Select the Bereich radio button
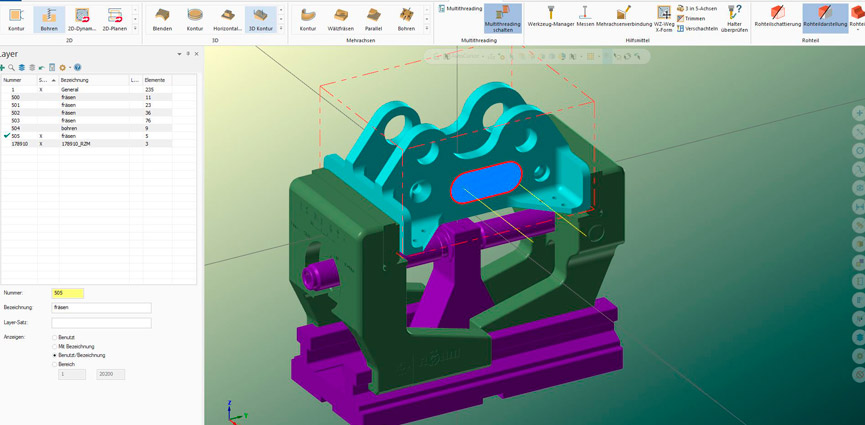 [55, 364]
